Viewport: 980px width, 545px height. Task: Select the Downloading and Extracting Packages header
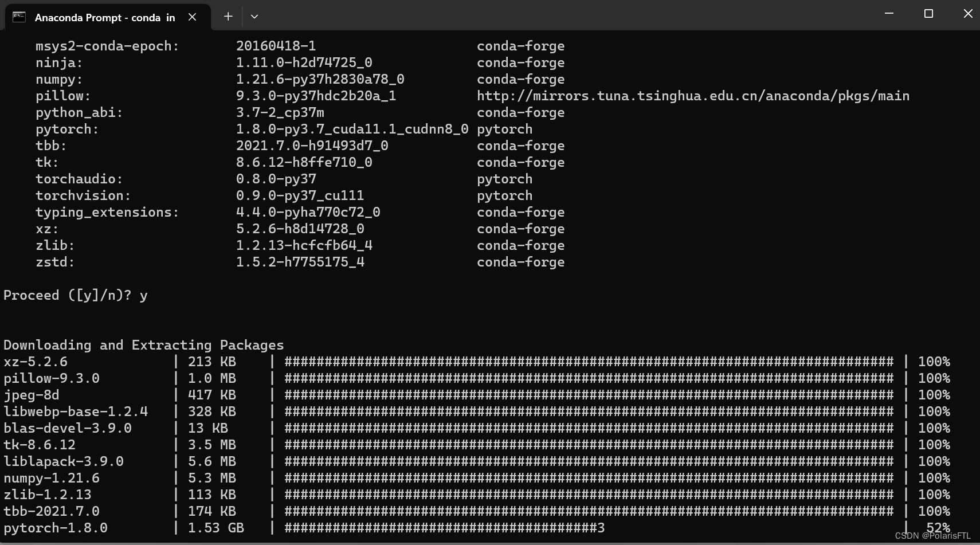[x=143, y=344]
